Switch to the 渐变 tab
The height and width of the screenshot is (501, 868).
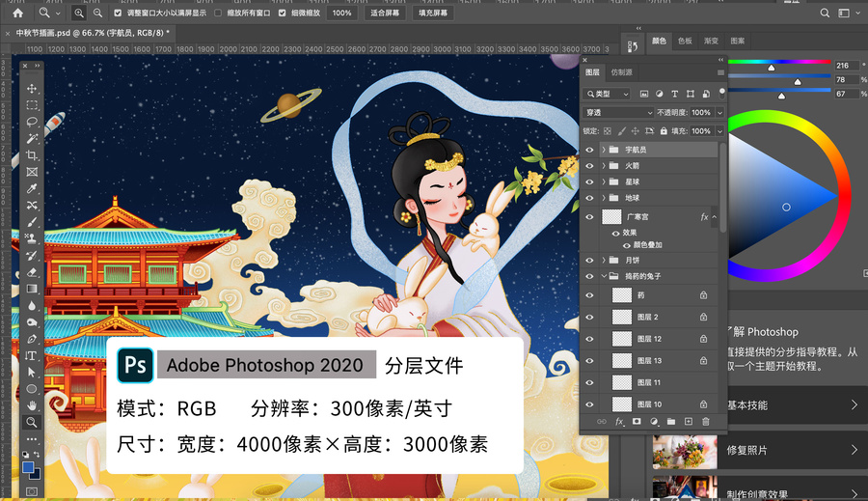[711, 41]
